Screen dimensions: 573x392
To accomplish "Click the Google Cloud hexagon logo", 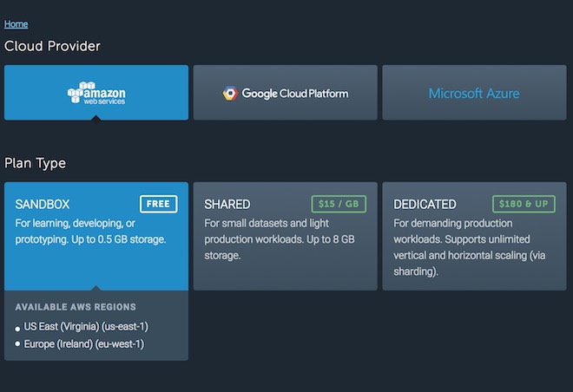I will (230, 93).
